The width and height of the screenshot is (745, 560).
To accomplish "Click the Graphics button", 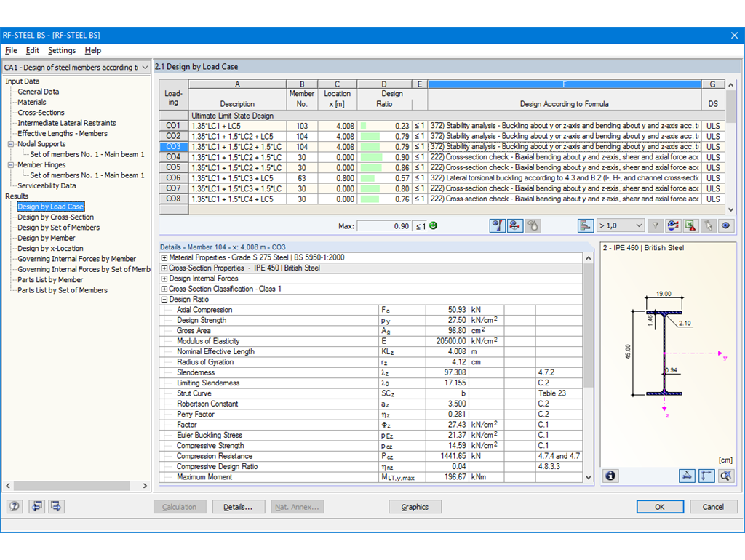I will pyautogui.click(x=415, y=507).
